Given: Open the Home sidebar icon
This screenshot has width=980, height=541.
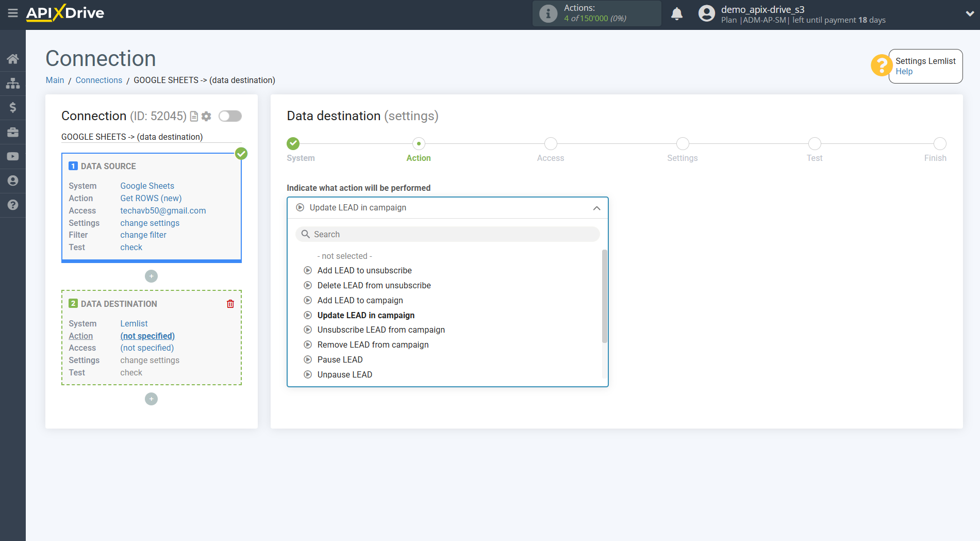Looking at the screenshot, I should pyautogui.click(x=13, y=59).
